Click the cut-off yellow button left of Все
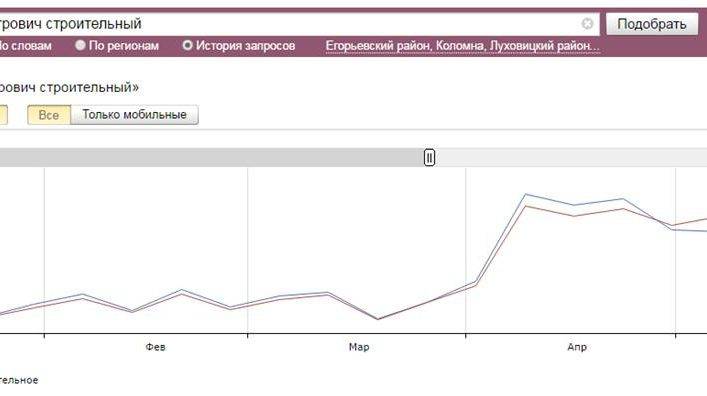 4,115
